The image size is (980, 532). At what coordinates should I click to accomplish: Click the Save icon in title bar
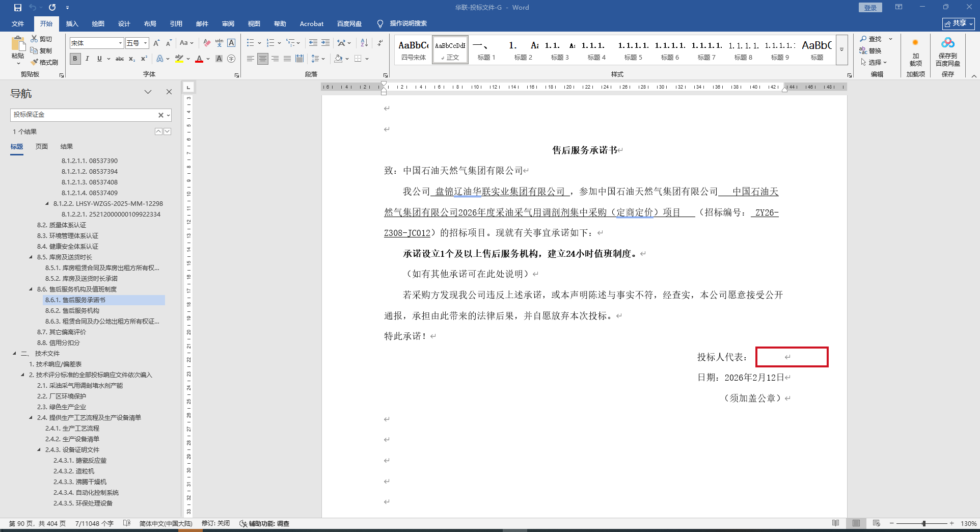(18, 8)
